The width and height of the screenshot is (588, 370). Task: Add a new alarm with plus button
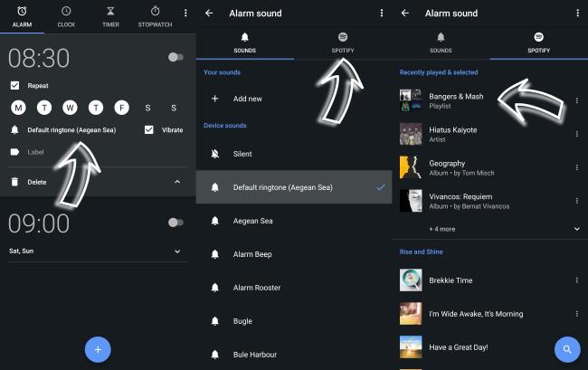point(98,350)
